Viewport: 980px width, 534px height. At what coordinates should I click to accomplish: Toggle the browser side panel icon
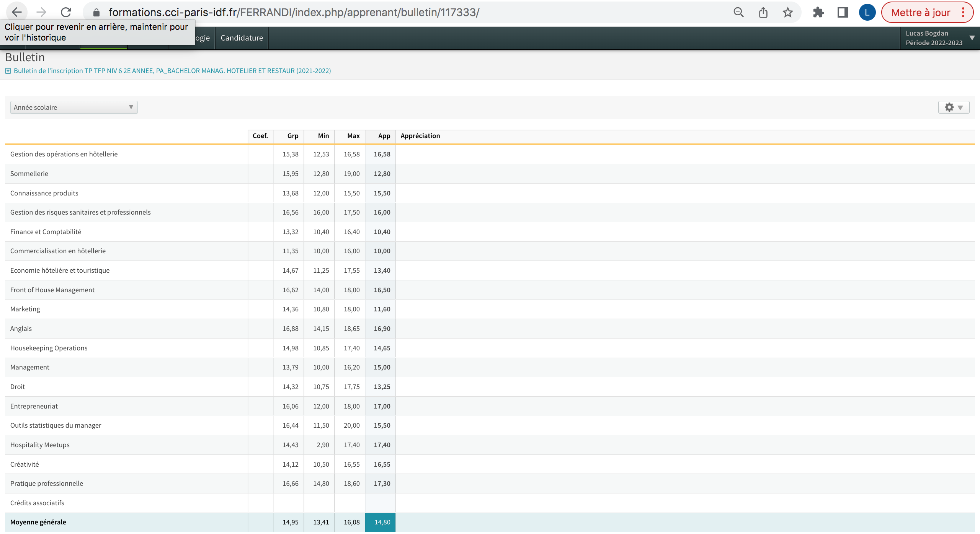tap(843, 12)
